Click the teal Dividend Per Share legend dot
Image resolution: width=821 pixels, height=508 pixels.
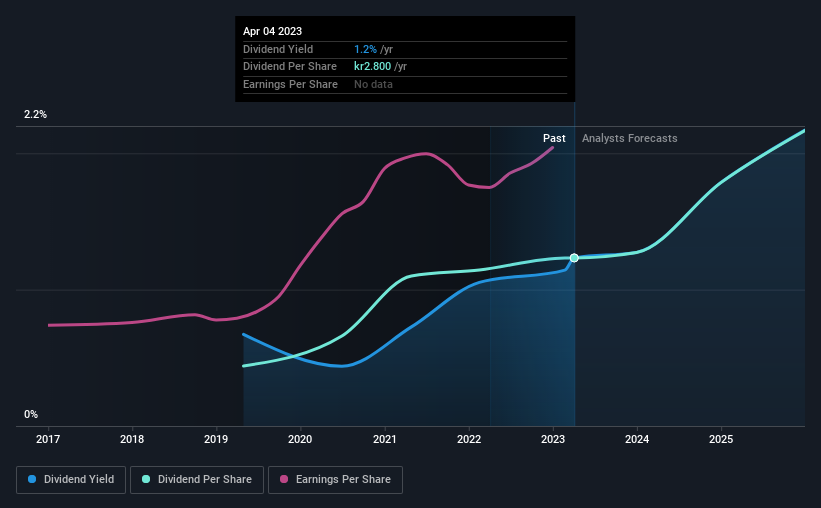146,479
